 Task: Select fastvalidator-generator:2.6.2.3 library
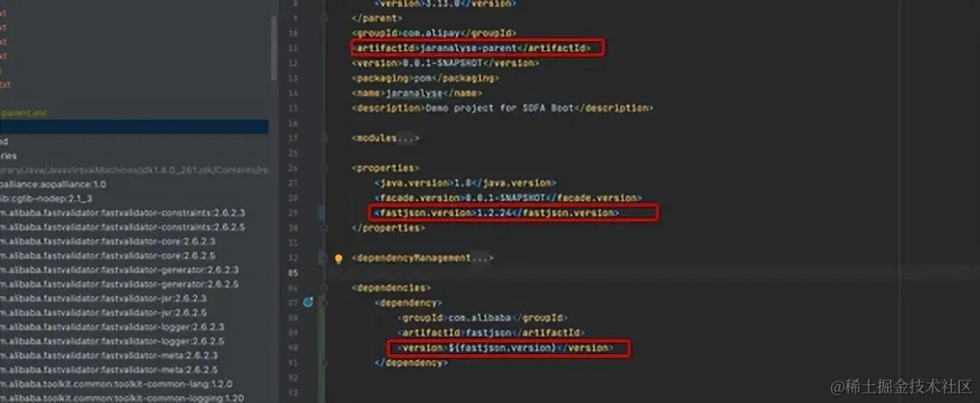[x=119, y=270]
